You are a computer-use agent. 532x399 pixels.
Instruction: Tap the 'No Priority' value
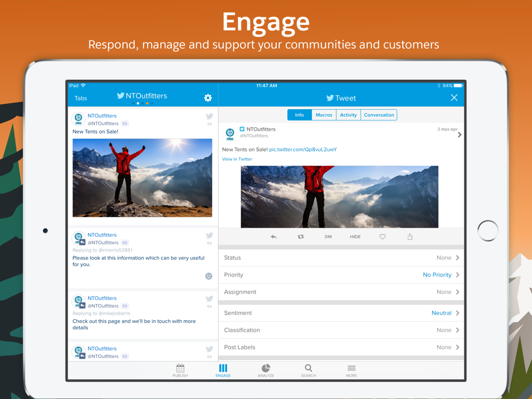coord(437,275)
